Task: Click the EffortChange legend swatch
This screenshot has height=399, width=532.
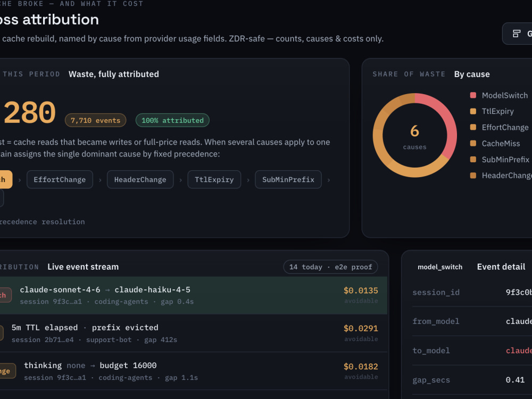Action: coord(473,127)
